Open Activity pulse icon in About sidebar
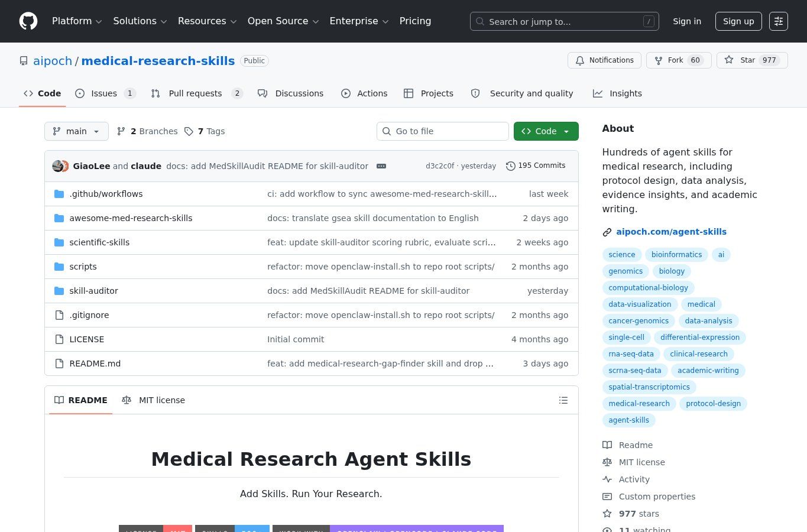 click(607, 479)
